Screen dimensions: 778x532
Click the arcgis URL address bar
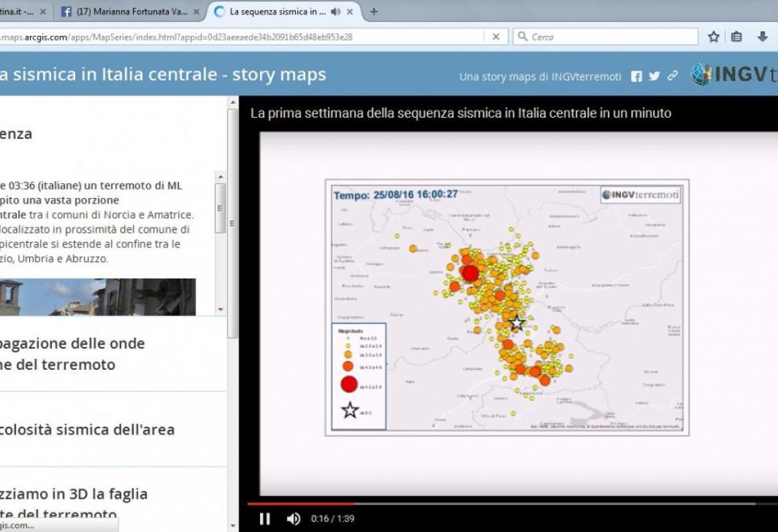pos(241,37)
